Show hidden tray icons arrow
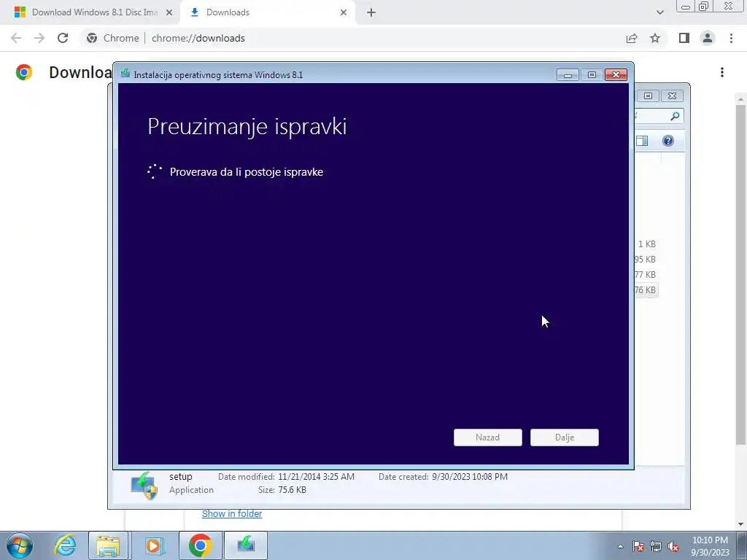The height and width of the screenshot is (560, 747). click(x=620, y=546)
